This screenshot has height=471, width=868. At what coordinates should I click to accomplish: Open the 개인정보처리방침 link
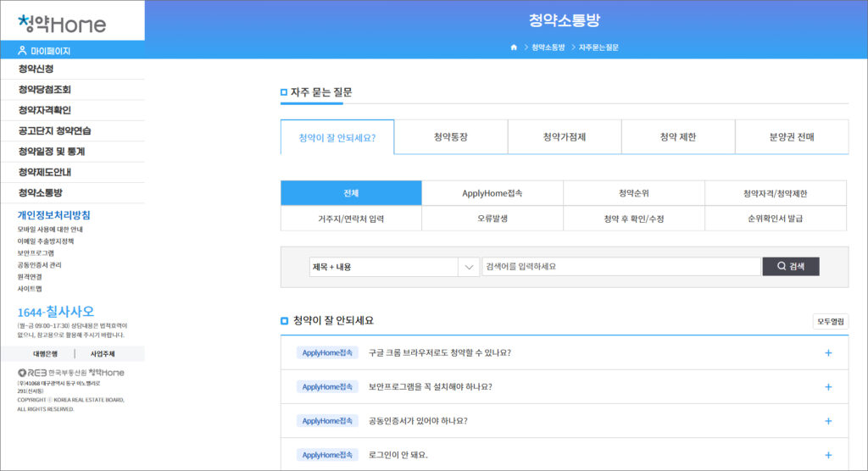tap(54, 214)
